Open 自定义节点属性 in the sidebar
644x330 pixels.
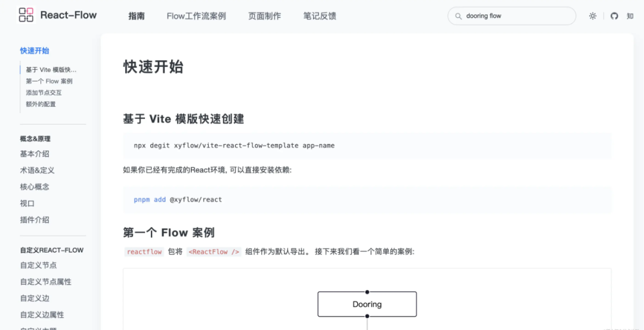(45, 282)
